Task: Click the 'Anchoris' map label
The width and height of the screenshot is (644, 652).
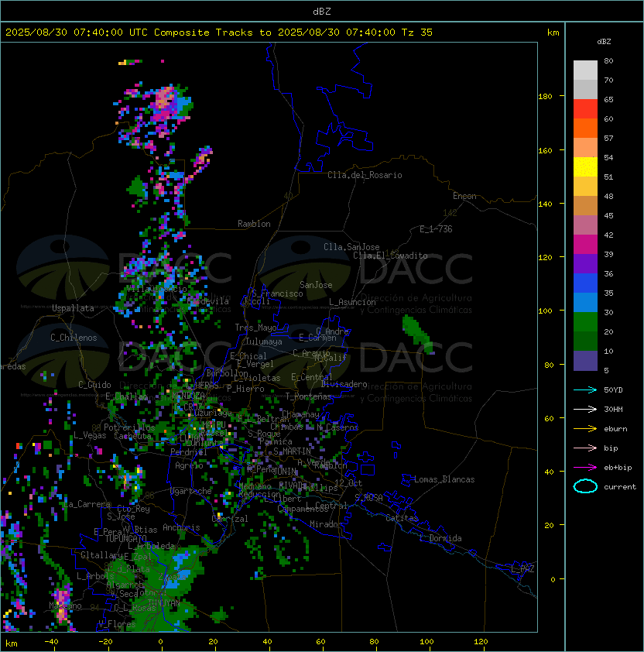Action: 181,527
